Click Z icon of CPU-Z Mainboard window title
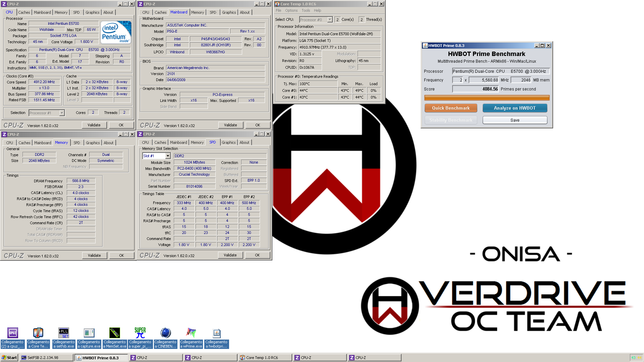The image size is (644, 362). 141,4
